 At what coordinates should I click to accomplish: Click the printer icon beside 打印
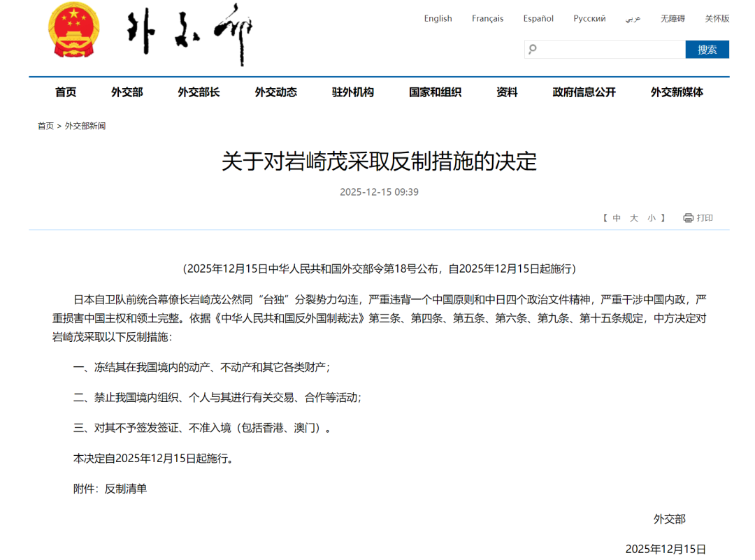(x=689, y=218)
